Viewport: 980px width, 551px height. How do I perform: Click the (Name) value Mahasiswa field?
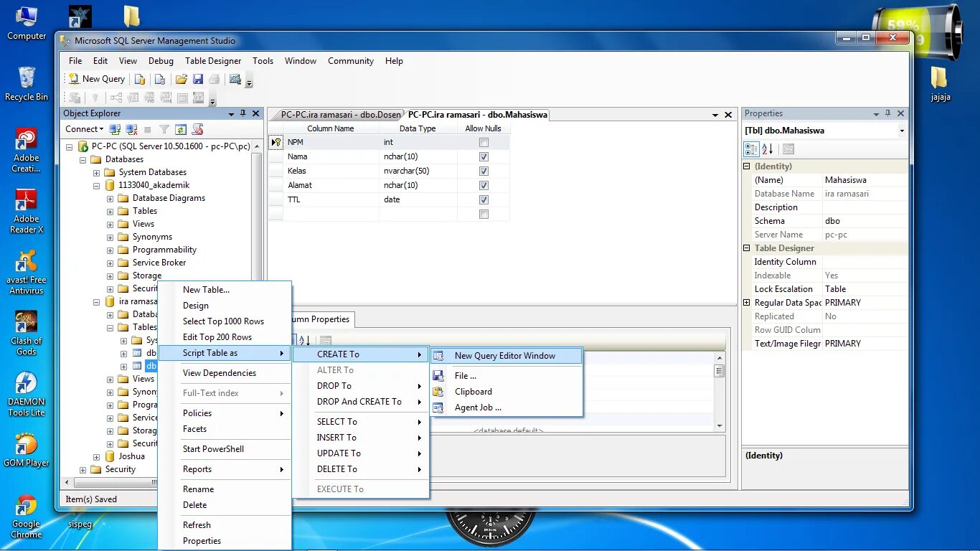pyautogui.click(x=865, y=180)
